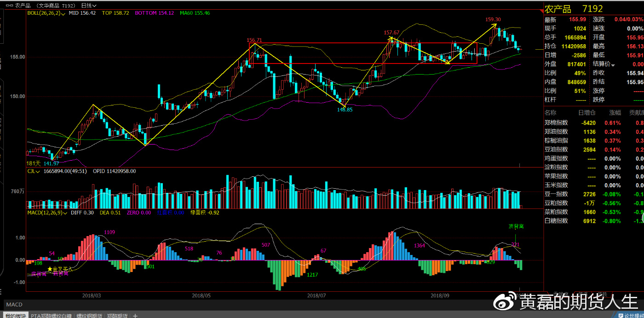The image size is (644, 318).
Task: Open the MACD(12,26,9) indicator dropdown
Action: click(65, 213)
